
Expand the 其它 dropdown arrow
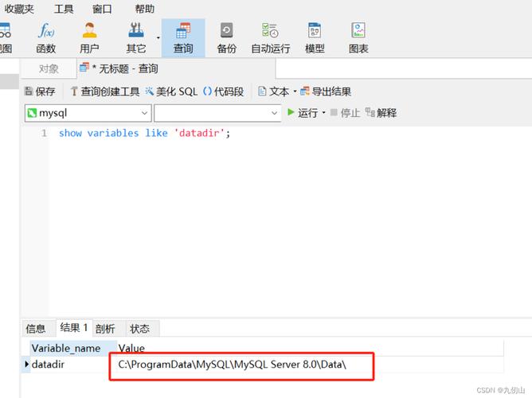pyautogui.click(x=158, y=37)
